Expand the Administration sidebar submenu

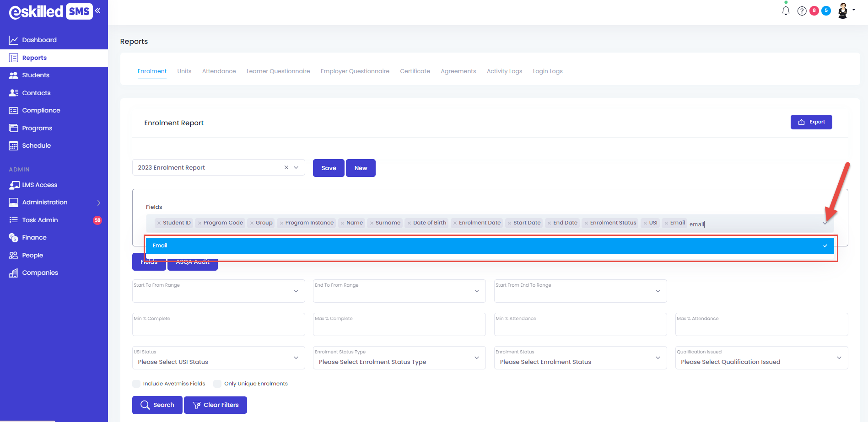pyautogui.click(x=98, y=203)
